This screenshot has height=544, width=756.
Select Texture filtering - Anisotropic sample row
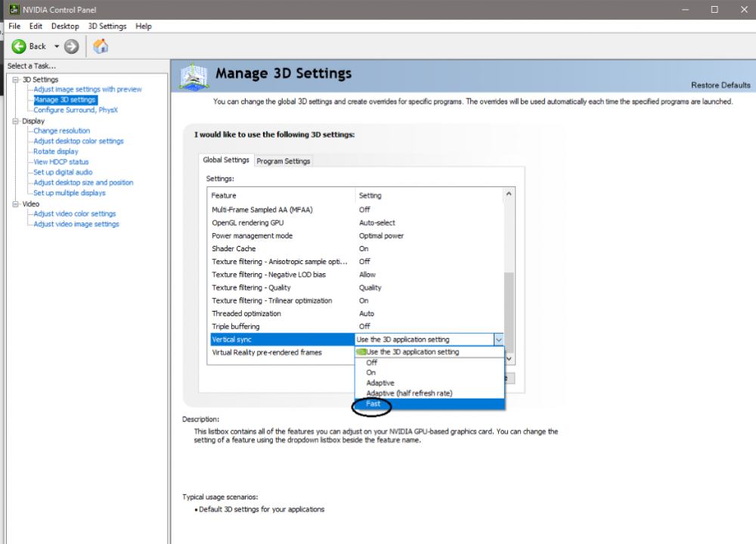(x=357, y=262)
